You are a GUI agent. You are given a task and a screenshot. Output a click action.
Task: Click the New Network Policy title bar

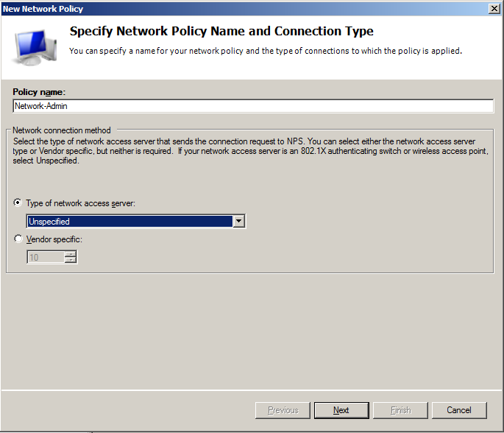[244, 9]
